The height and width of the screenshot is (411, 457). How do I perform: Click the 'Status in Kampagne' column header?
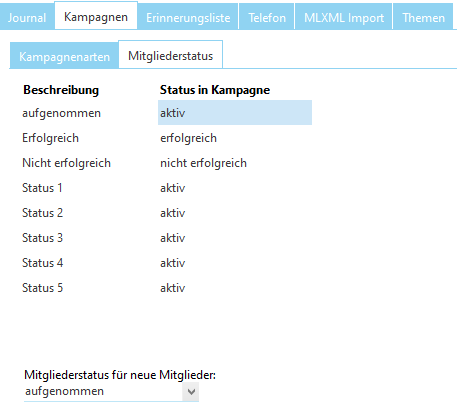click(x=215, y=90)
